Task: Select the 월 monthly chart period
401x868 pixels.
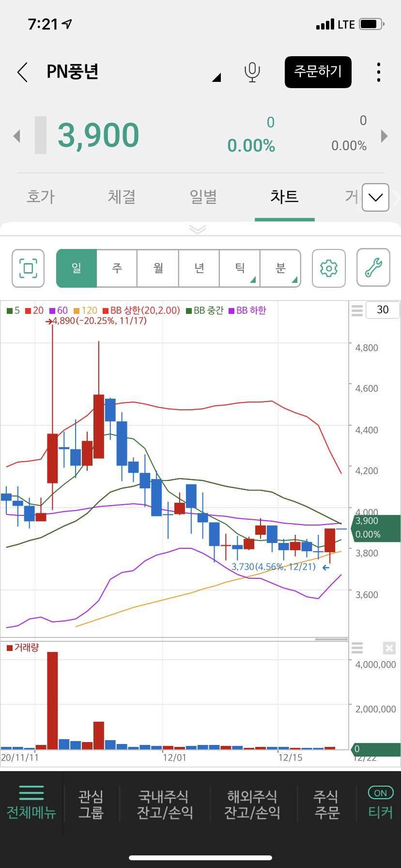Action: tap(158, 268)
